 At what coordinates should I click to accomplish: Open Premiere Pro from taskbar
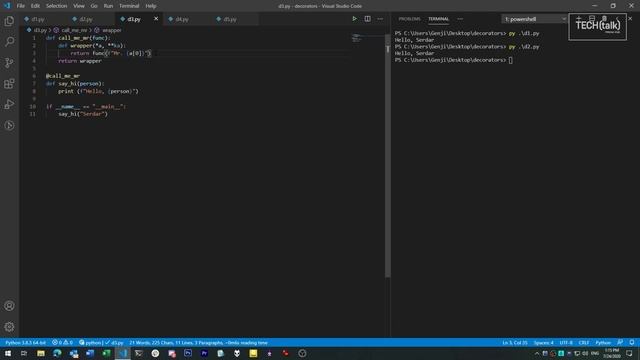click(x=204, y=353)
